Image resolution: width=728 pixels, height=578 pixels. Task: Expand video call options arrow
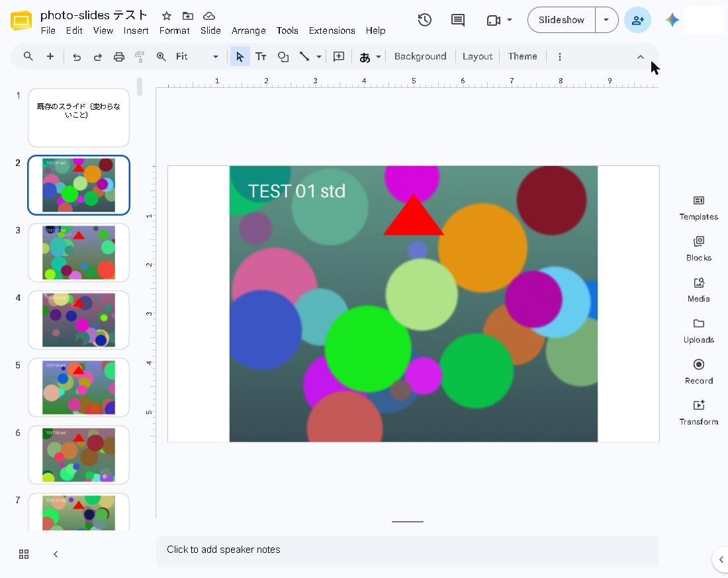(510, 20)
